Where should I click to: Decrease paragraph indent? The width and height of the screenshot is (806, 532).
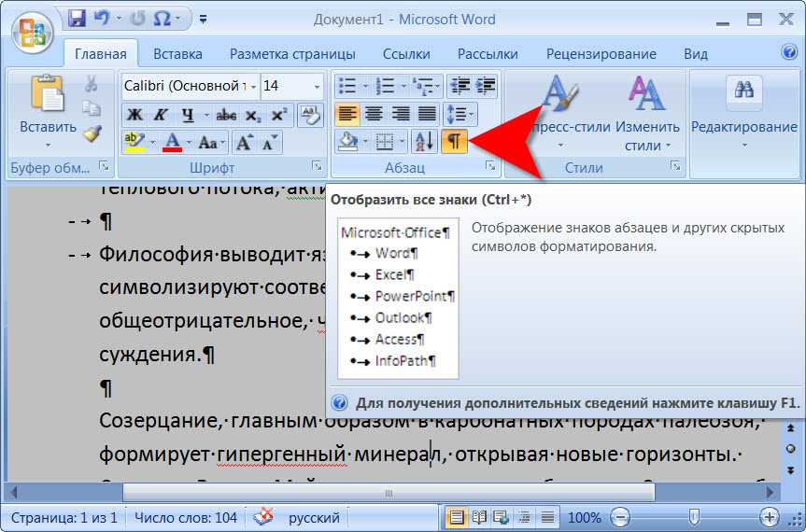point(460,86)
